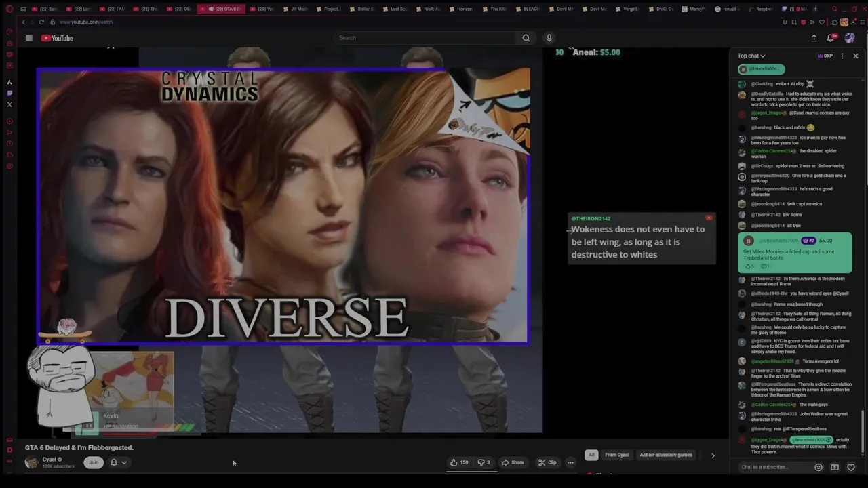The width and height of the screenshot is (868, 488).
Task: Search tabs with the browser magnifier icon
Action: [x=835, y=9]
